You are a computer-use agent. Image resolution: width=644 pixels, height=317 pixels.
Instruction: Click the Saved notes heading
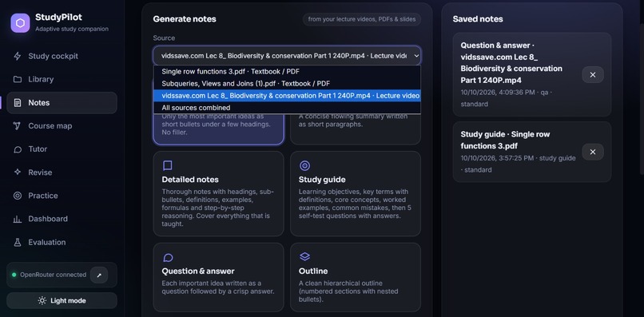[478, 19]
